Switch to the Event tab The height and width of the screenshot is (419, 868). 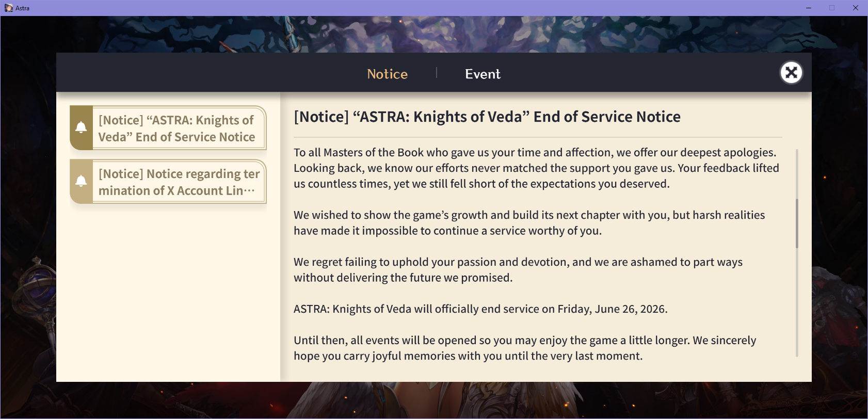[483, 74]
